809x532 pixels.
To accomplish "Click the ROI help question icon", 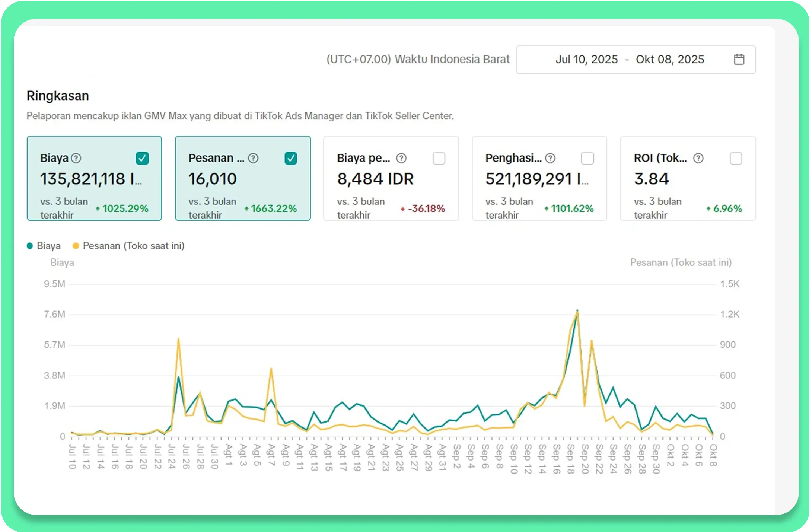I will point(698,158).
